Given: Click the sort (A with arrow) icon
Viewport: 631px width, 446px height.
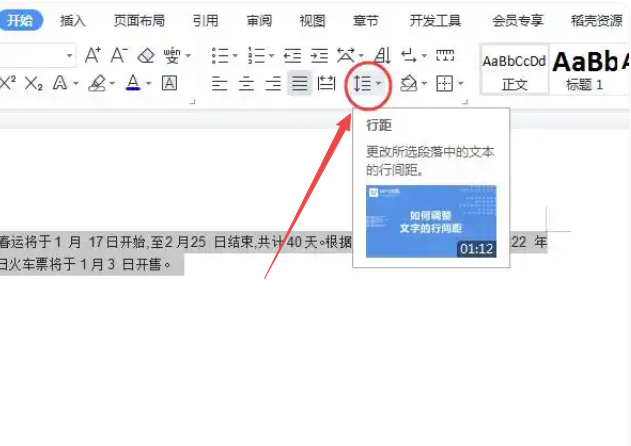Looking at the screenshot, I should (x=382, y=55).
